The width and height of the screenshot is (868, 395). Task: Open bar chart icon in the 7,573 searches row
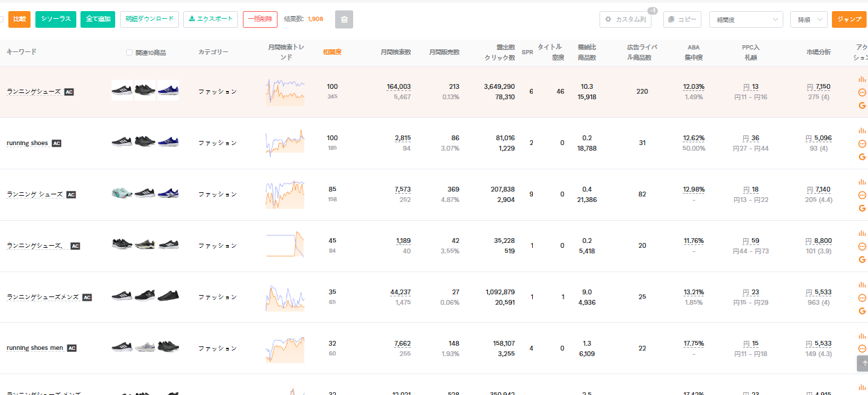click(x=862, y=181)
